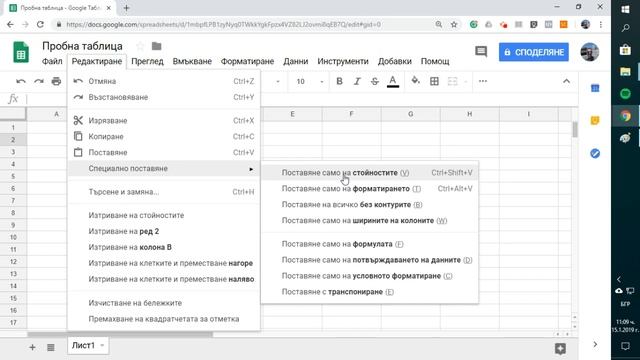640x360 pixels.
Task: Paste only потвърждаването на данните
Action: pos(370,260)
